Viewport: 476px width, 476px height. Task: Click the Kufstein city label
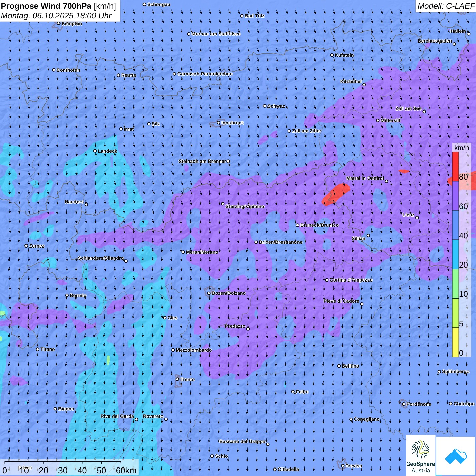pyautogui.click(x=344, y=55)
